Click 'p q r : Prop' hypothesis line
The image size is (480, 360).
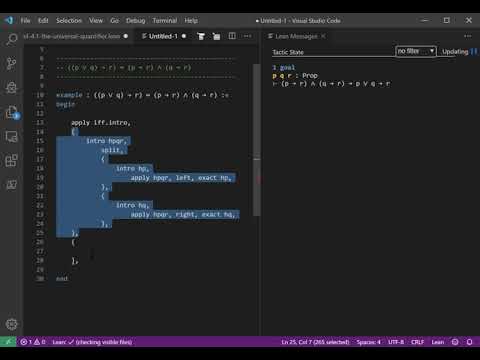pos(295,76)
